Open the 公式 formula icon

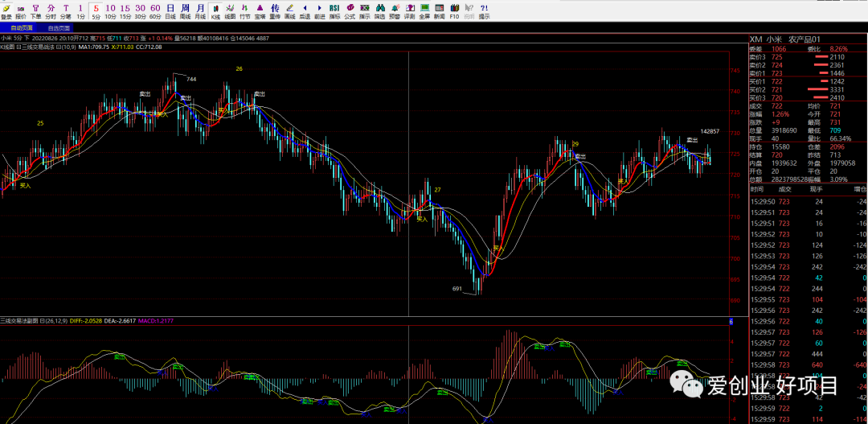click(350, 10)
